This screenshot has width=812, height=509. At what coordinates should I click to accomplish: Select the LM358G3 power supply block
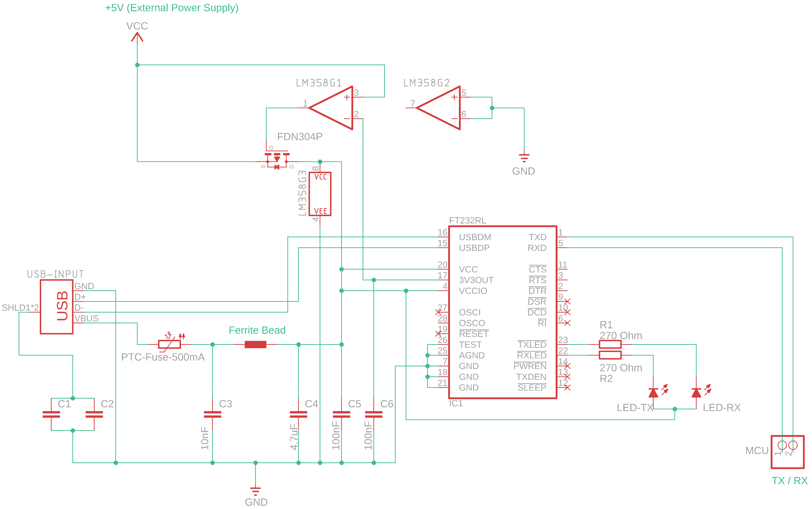(x=320, y=194)
